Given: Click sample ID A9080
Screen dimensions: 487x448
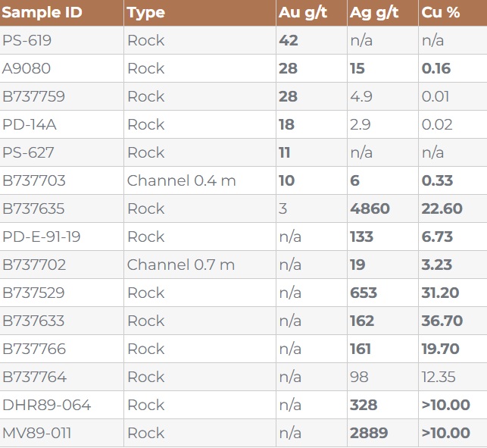Looking at the screenshot, I should (27, 69).
